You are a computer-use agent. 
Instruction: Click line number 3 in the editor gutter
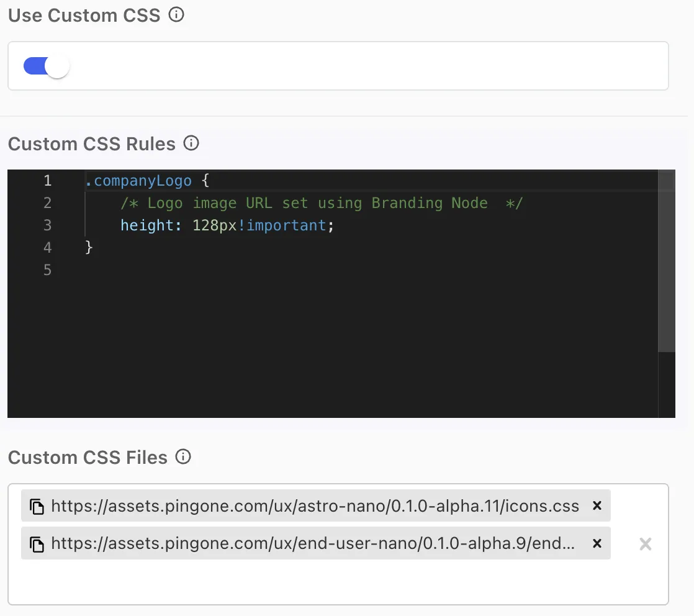pos(47,225)
